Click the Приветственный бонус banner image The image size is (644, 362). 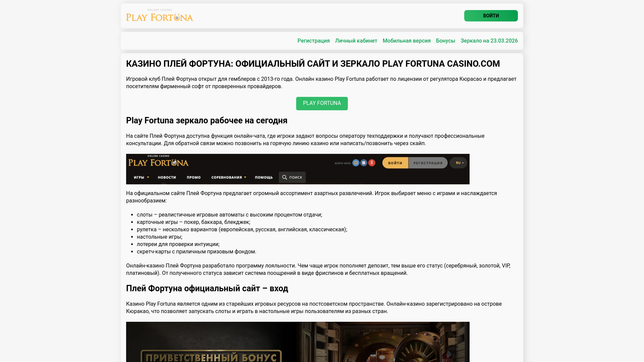(298, 342)
